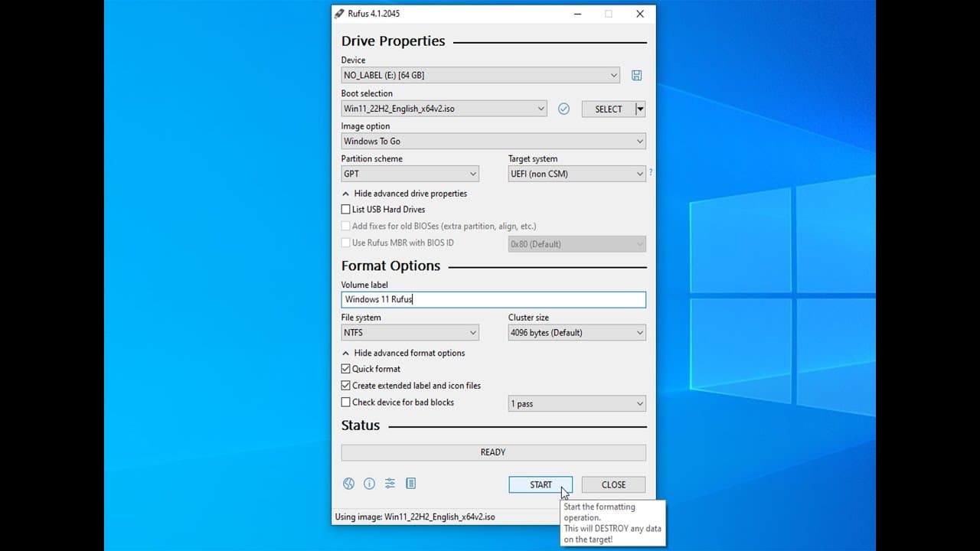Image resolution: width=980 pixels, height=551 pixels.
Task: Close the Rufus window with X
Action: tap(640, 14)
